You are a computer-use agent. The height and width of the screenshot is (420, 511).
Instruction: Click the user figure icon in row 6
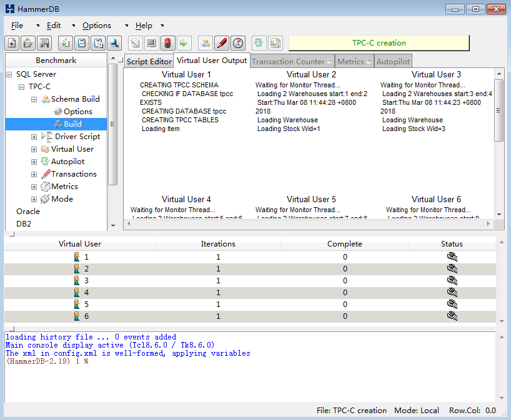(77, 316)
